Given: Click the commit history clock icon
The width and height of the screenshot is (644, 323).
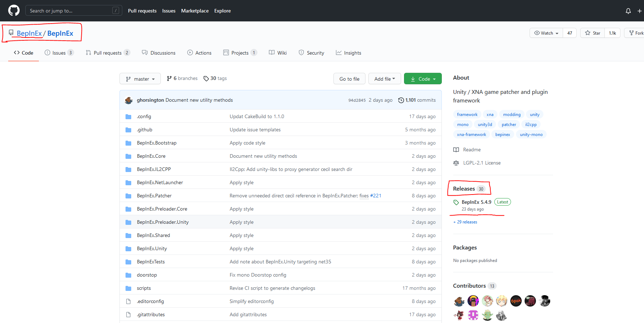Looking at the screenshot, I should click(401, 100).
